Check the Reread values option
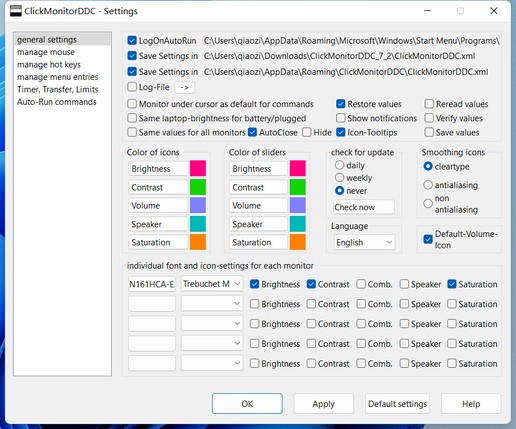Viewport: 516px width, 429px height. click(x=429, y=104)
